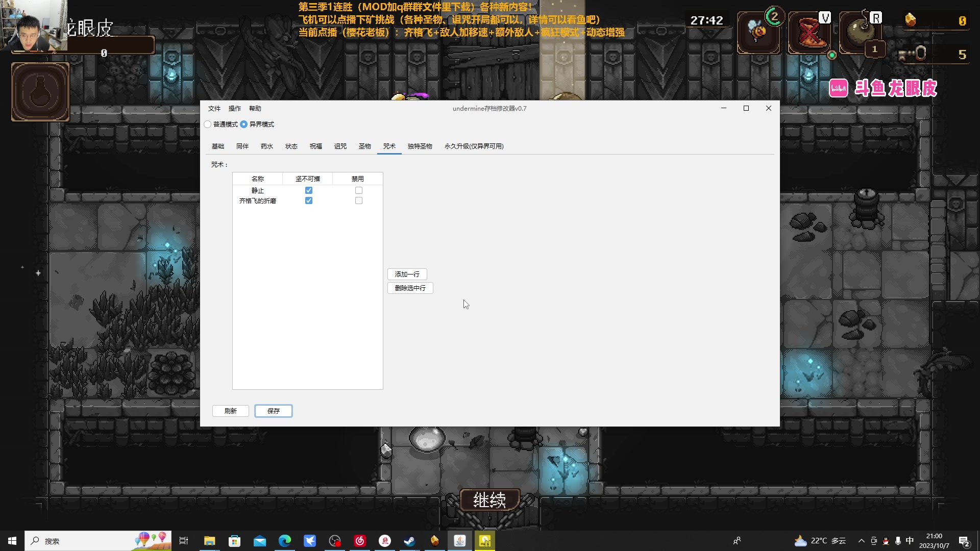Viewport: 980px width, 551px height.
Task: Click the microphone tray icon
Action: click(898, 541)
